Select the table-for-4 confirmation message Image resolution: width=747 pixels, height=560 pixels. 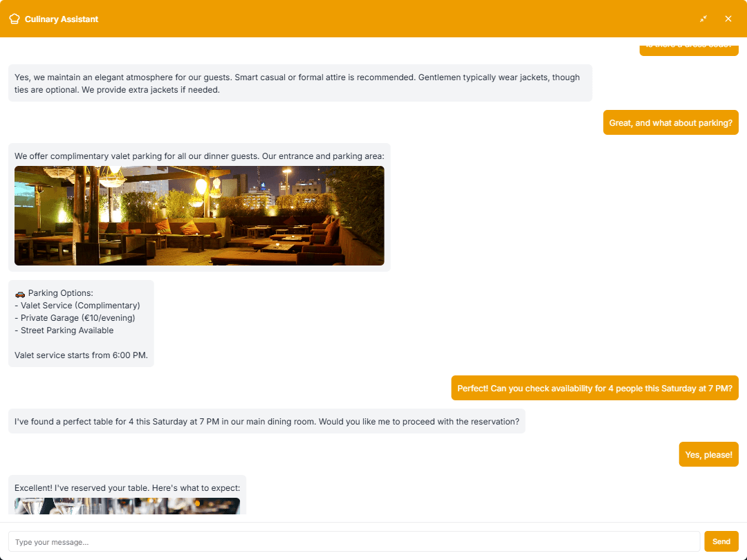tap(266, 421)
